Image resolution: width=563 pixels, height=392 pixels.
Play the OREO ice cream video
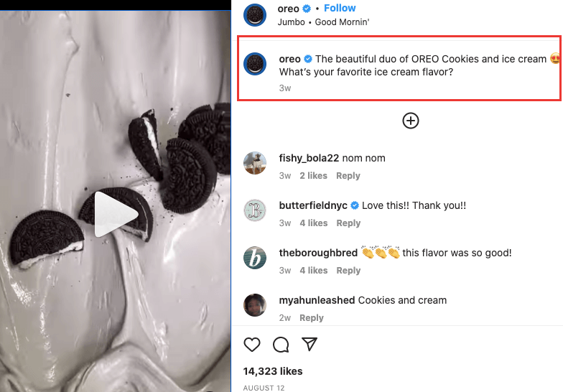pyautogui.click(x=116, y=213)
